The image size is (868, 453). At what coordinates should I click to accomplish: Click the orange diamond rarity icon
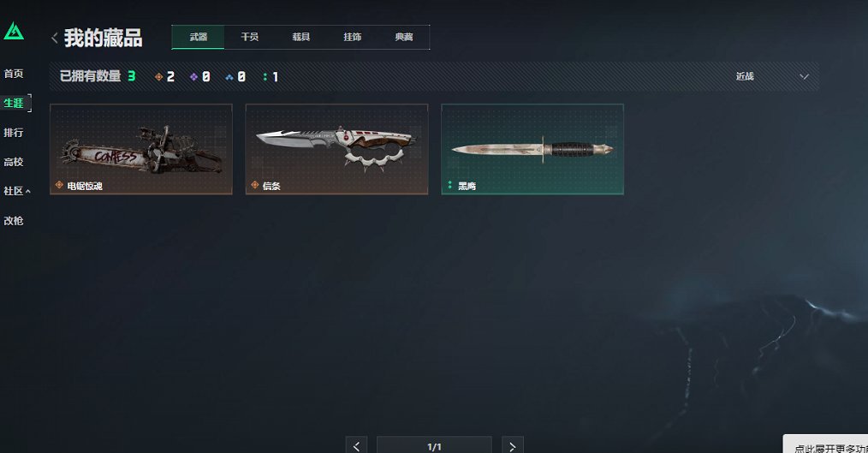click(159, 77)
